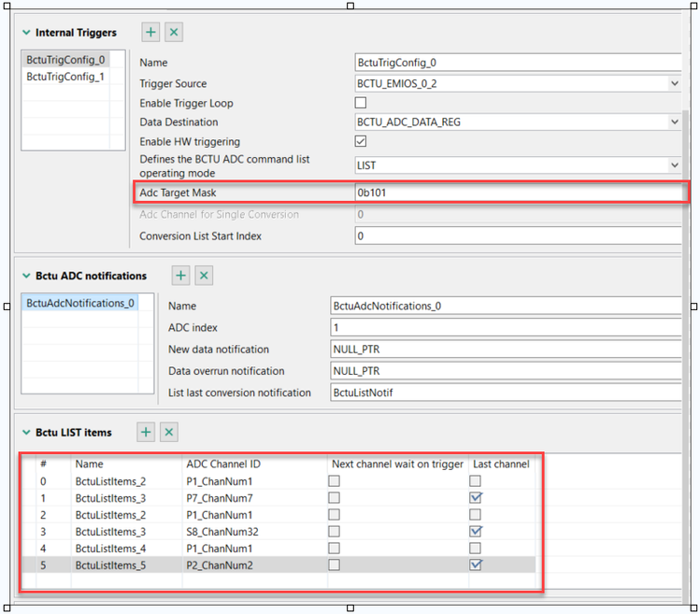Toggle Last channel for P7_ChanNum7 row
Image resolution: width=700 pixels, height=614 pixels.
pos(476,497)
